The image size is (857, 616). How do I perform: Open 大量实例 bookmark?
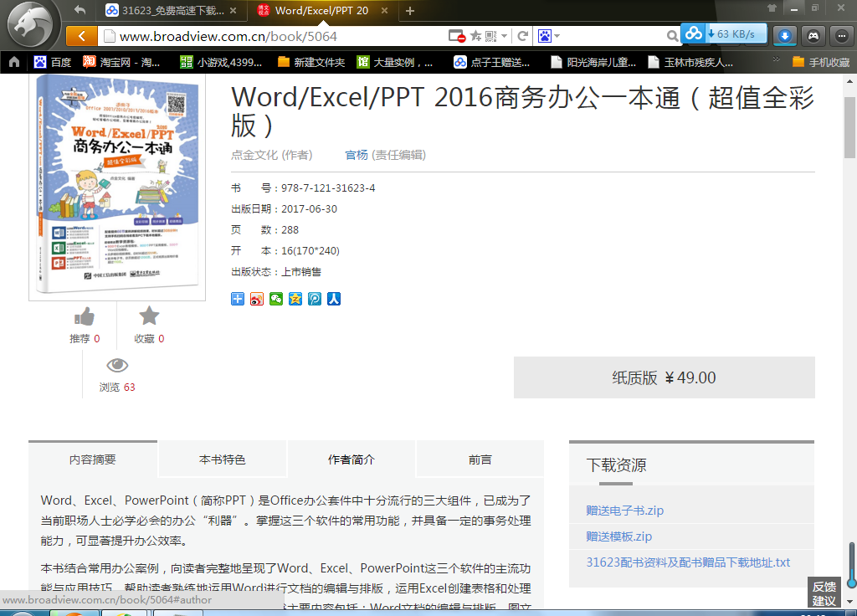[395, 62]
